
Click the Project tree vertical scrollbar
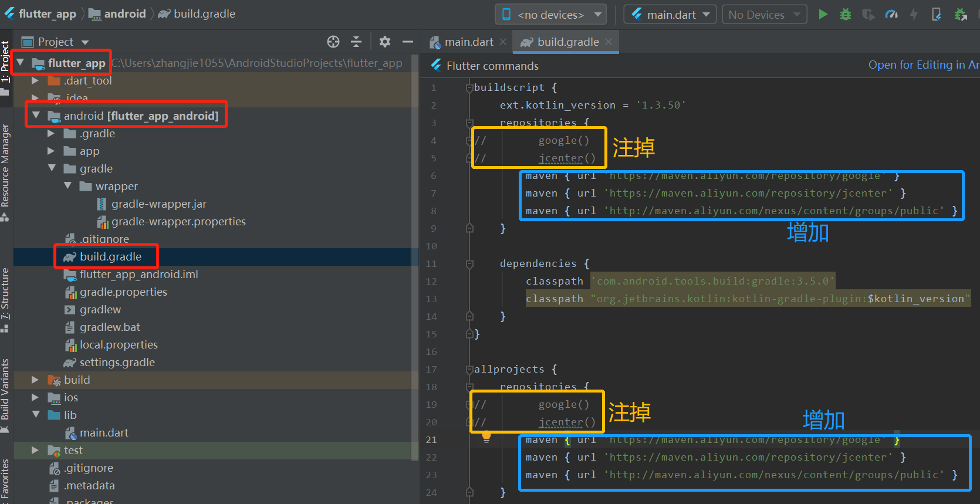pos(415,258)
